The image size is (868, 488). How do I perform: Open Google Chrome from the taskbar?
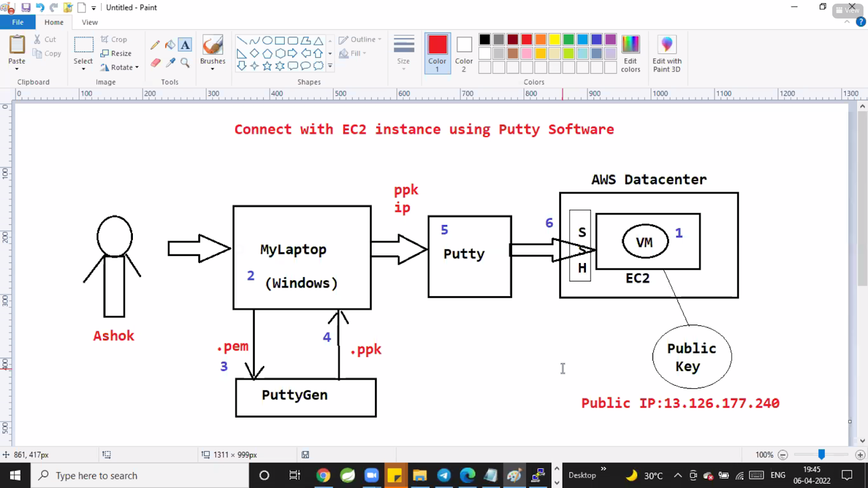click(323, 476)
